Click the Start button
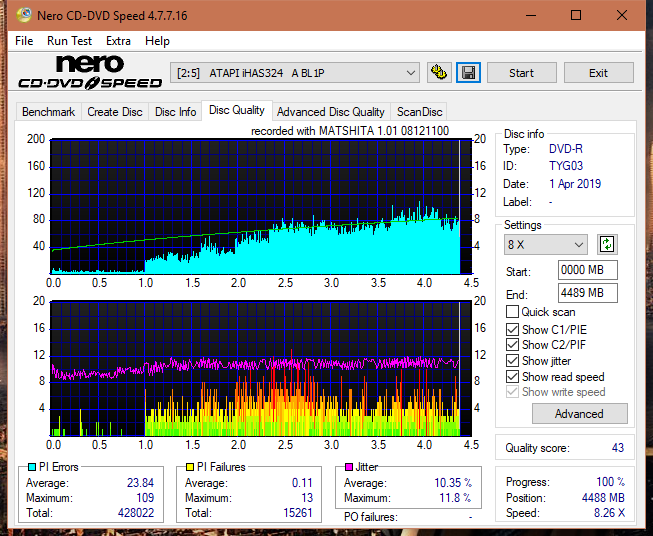 pyautogui.click(x=521, y=73)
